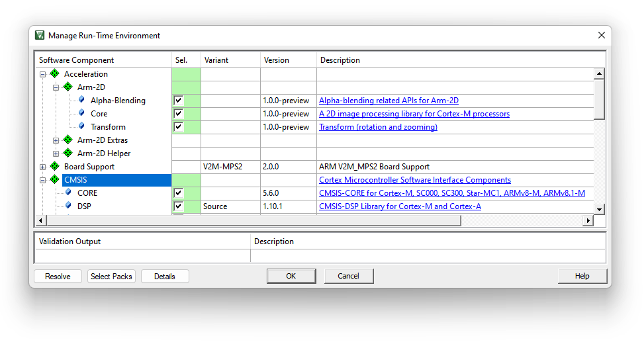Open the Select Packs dialog
Image resolution: width=644 pixels, height=352 pixels.
click(111, 277)
